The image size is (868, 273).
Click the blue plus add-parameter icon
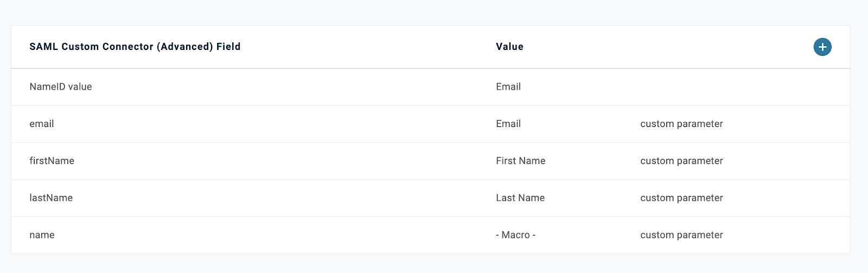[x=822, y=47]
